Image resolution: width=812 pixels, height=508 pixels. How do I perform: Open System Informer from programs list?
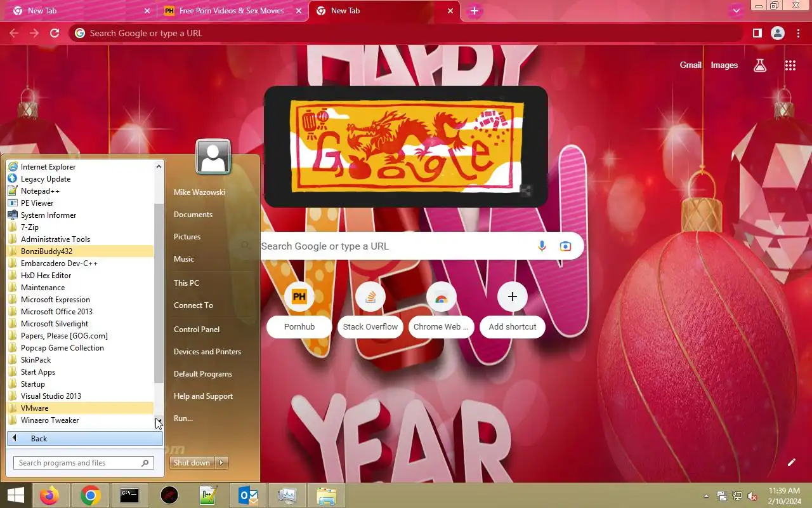80,215
